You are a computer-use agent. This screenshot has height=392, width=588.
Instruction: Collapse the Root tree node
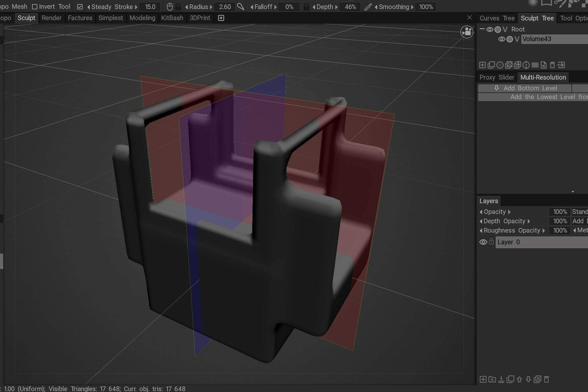pos(482,29)
